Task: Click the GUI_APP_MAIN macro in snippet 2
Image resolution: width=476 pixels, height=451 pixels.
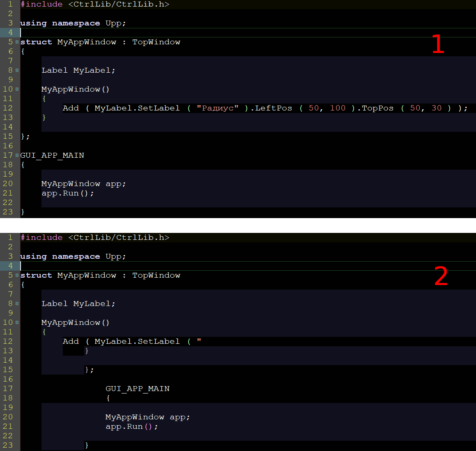Action: pos(137,389)
